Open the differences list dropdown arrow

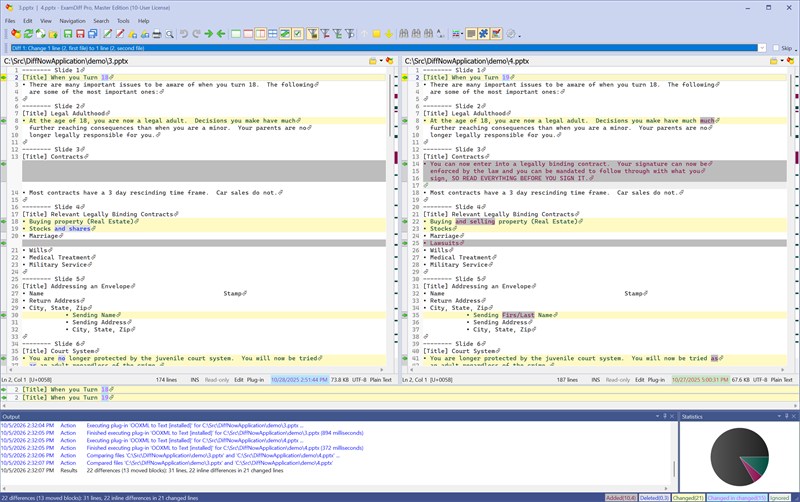click(x=762, y=48)
